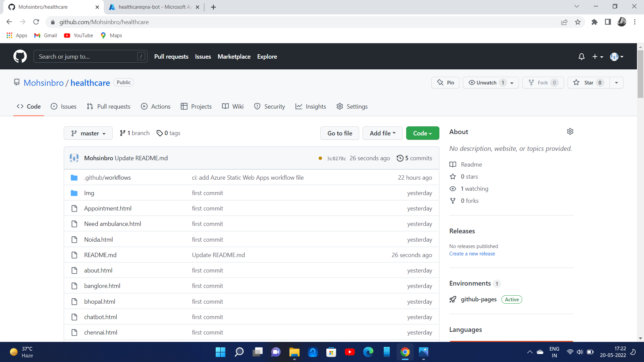The image size is (644, 362).
Task: Open File Explorer from the taskbar
Action: [x=294, y=352]
